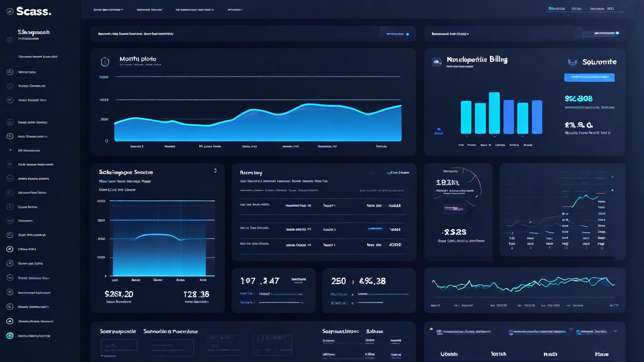Toggle the switch on the first dashboard header card

[x=397, y=34]
